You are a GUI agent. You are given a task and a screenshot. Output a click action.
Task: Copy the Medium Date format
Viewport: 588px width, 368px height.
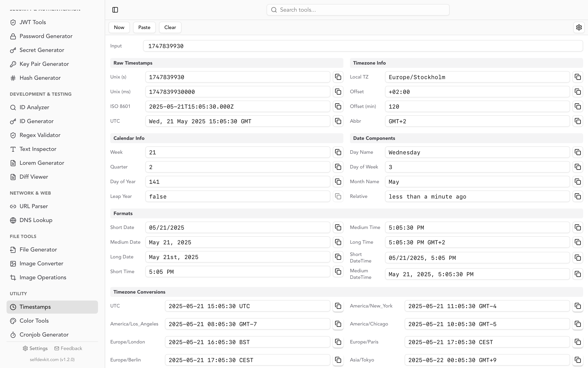click(338, 242)
